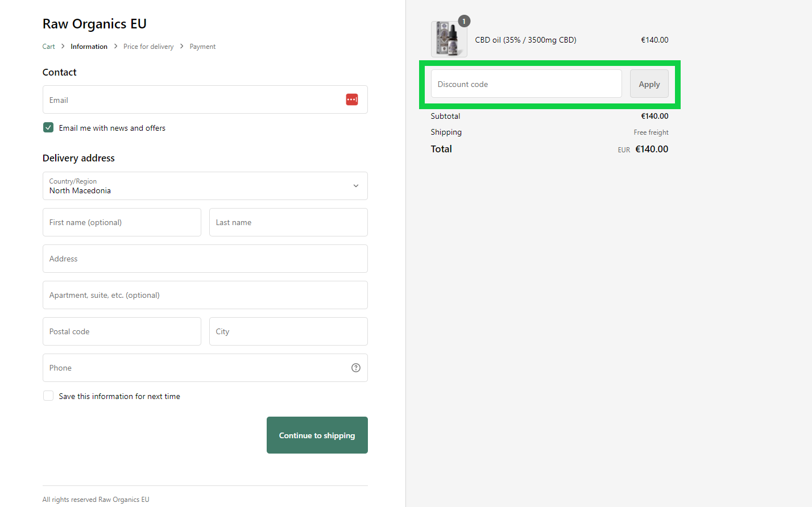Check Save this information for next time

48,396
